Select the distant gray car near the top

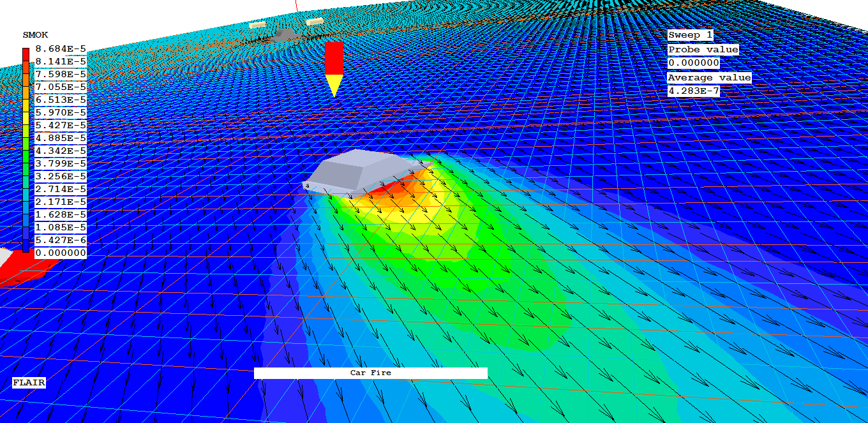pyautogui.click(x=281, y=36)
